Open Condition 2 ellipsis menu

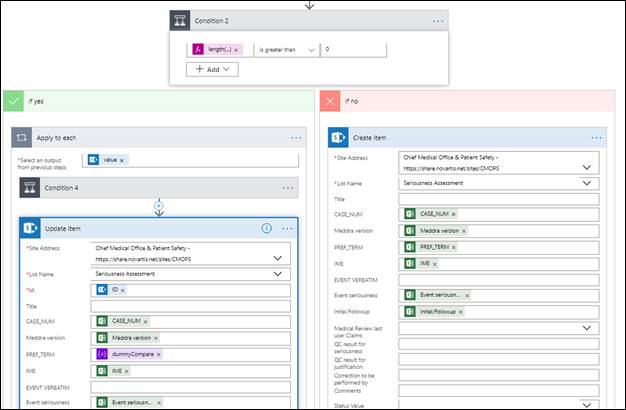point(438,21)
